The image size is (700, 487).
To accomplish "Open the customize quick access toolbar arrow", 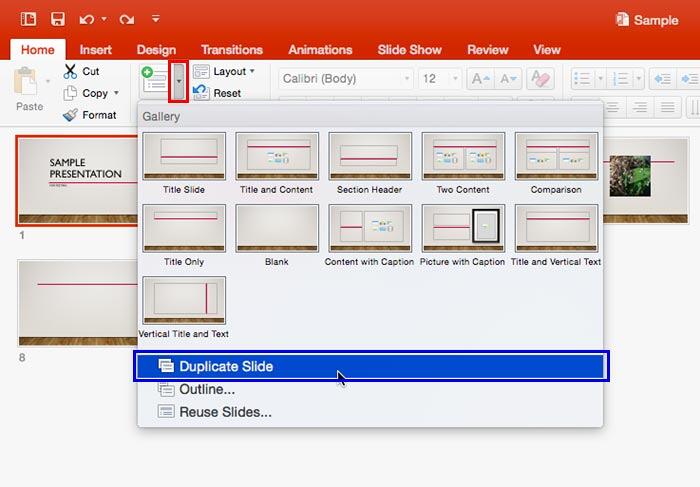I will pyautogui.click(x=155, y=19).
